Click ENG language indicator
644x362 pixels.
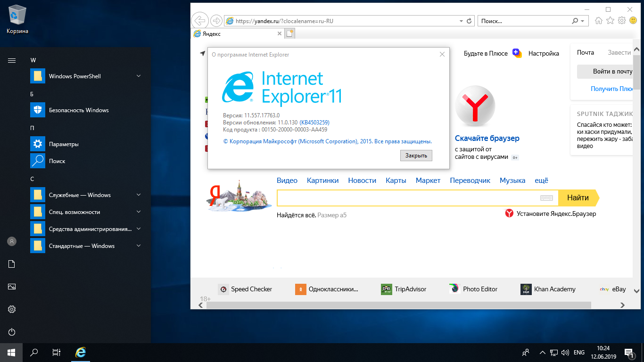579,353
